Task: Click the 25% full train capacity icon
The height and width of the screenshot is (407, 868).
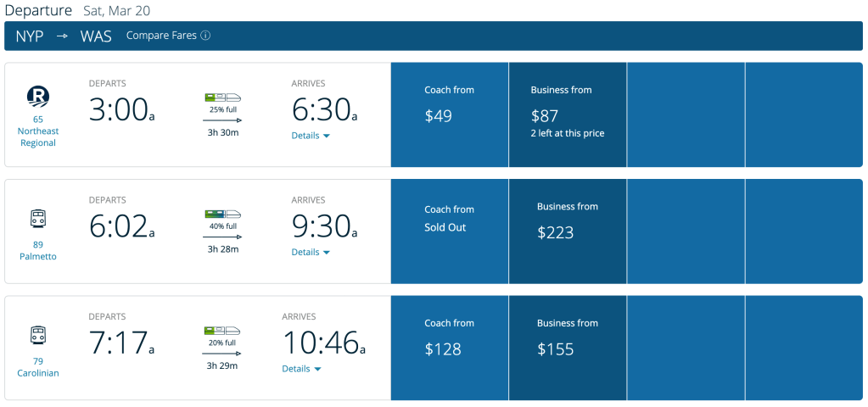Action: [x=222, y=98]
